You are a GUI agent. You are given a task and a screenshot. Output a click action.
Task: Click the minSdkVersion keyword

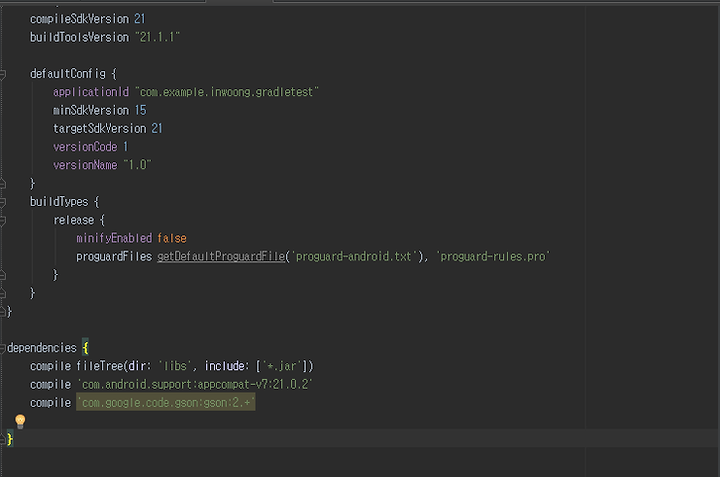tap(91, 110)
